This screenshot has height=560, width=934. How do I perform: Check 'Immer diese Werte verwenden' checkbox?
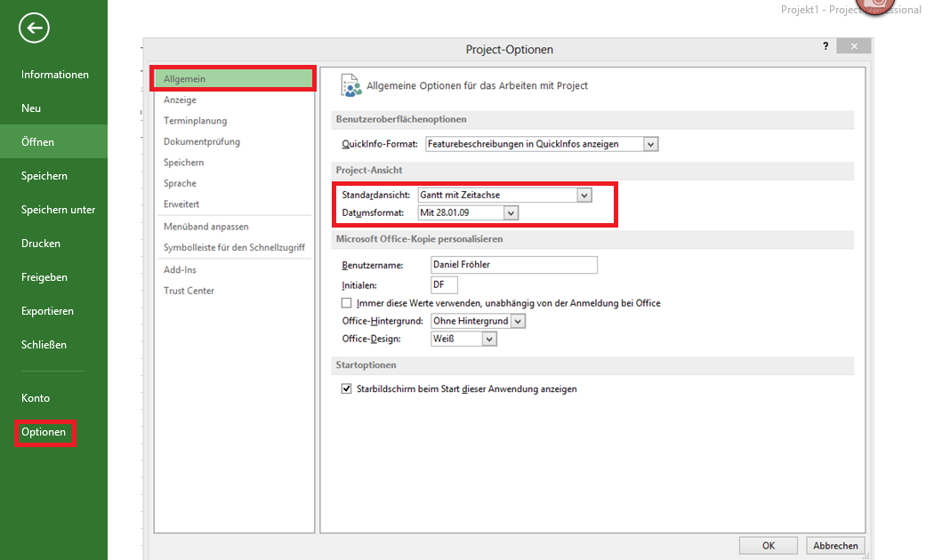[x=347, y=303]
